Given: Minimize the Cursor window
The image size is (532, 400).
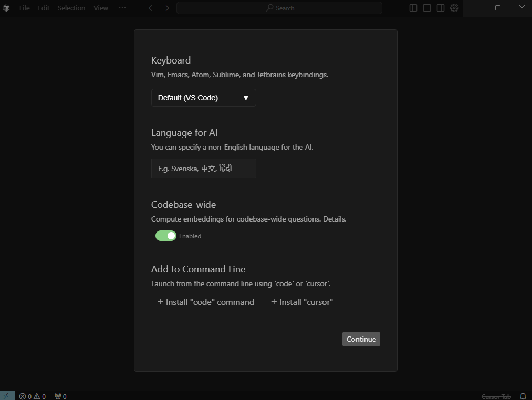Looking at the screenshot, I should [x=474, y=8].
